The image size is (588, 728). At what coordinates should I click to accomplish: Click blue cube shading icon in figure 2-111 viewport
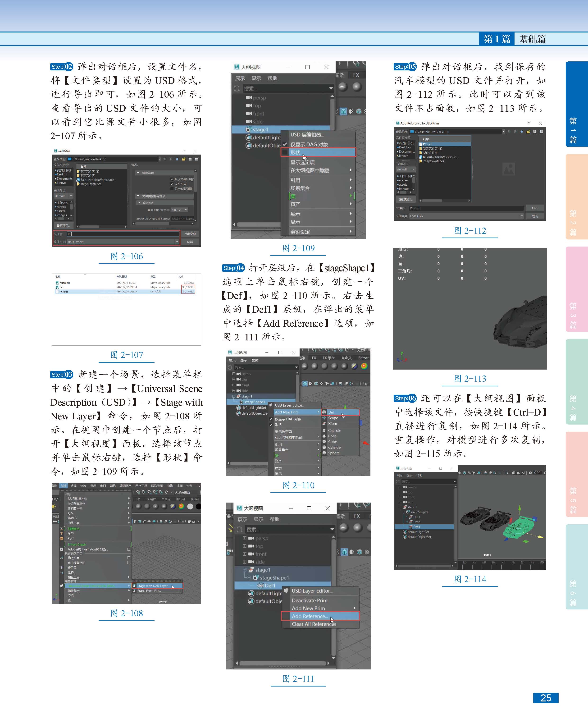coord(344,552)
